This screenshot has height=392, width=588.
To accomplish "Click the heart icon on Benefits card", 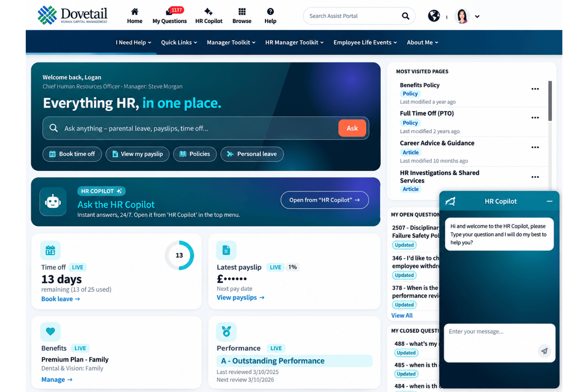I will 50,332.
